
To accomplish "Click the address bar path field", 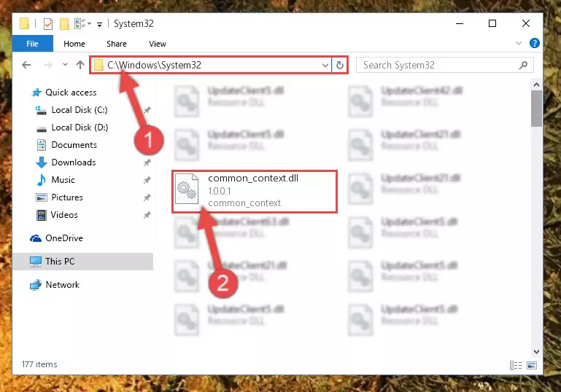I will [x=211, y=65].
